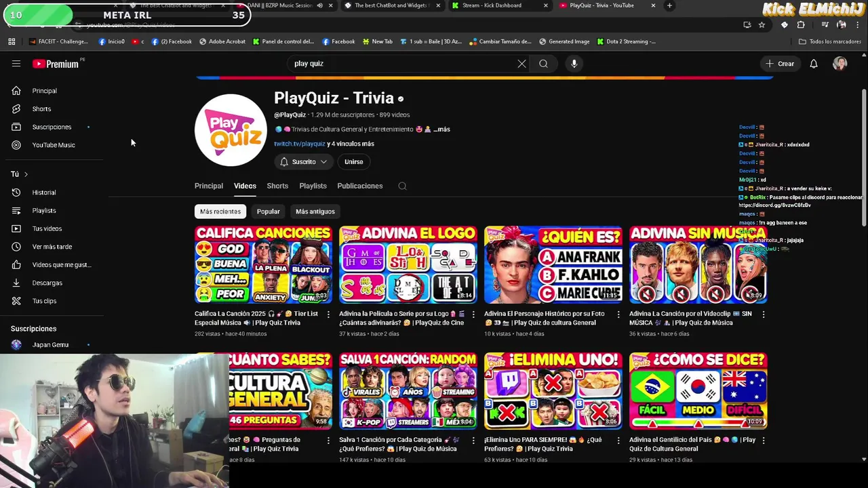868x488 pixels.
Task: Open the Publicaciones channel tab
Action: coord(360,186)
